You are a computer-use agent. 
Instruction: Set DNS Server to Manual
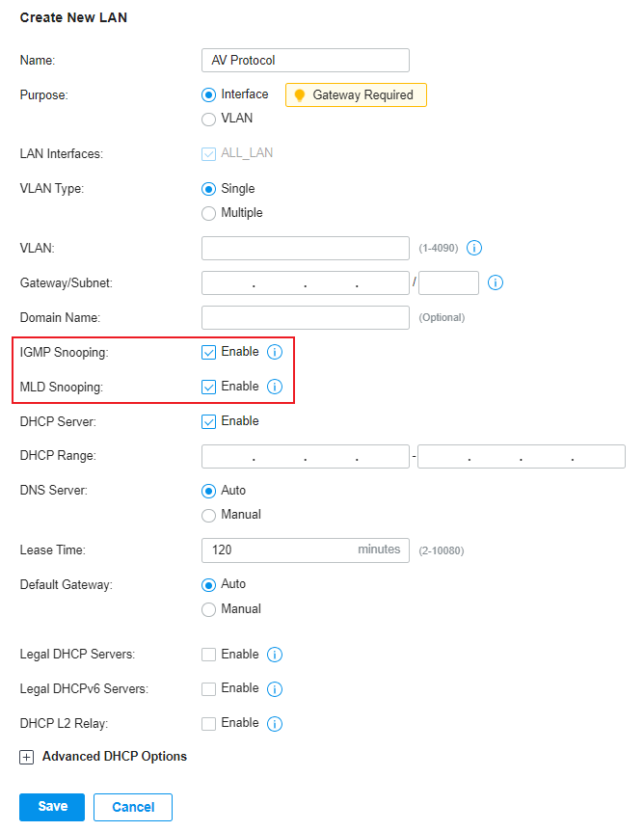coord(209,515)
